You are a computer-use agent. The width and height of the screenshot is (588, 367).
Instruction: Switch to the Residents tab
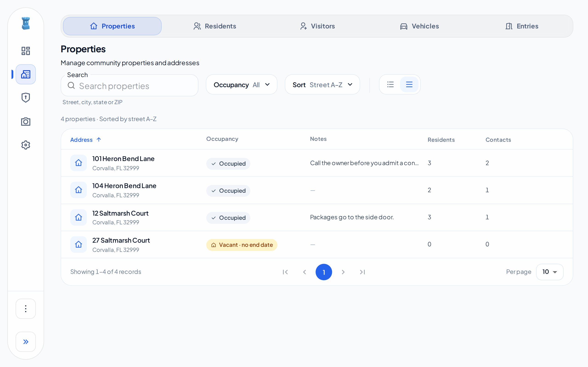215,26
